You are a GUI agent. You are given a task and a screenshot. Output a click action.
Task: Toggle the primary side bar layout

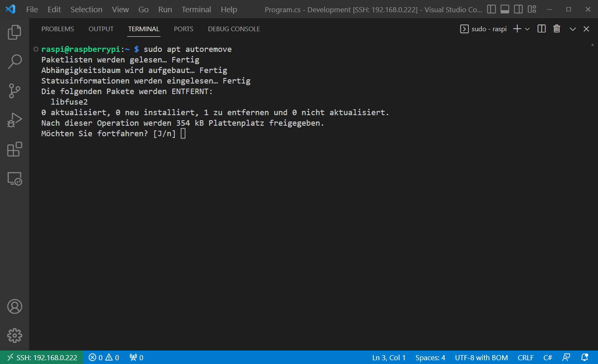(492, 9)
